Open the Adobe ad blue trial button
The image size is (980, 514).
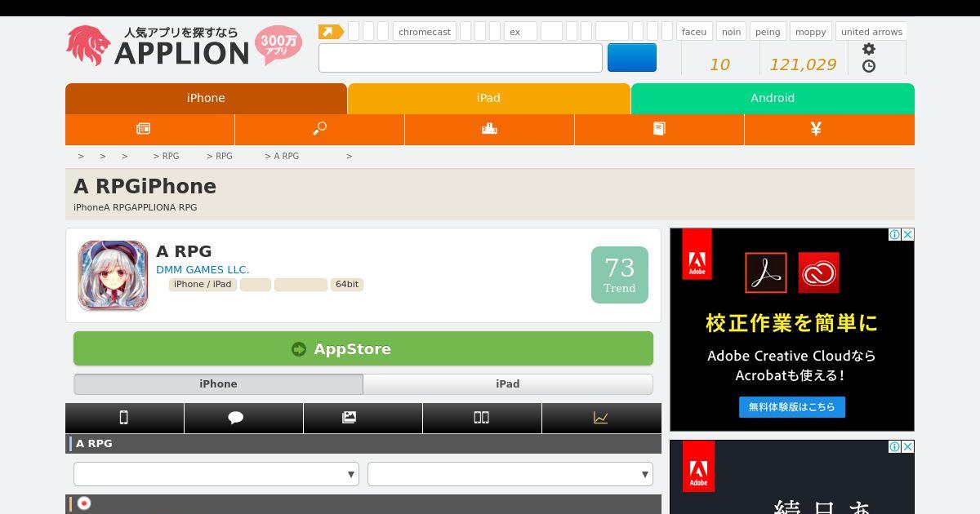click(792, 407)
